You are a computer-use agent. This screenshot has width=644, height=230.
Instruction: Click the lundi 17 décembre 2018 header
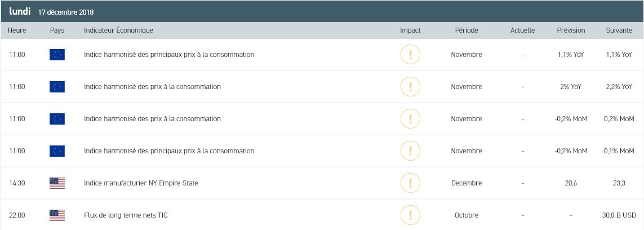click(51, 12)
